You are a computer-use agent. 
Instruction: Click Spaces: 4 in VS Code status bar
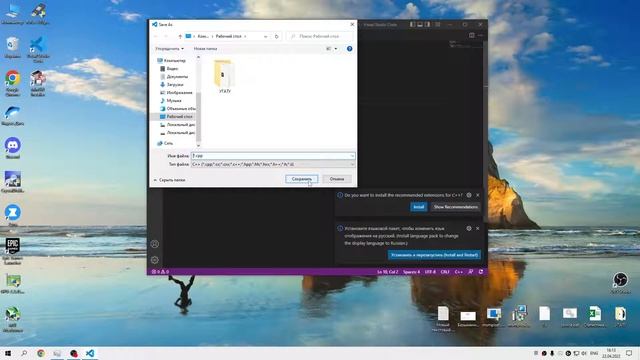click(x=411, y=272)
